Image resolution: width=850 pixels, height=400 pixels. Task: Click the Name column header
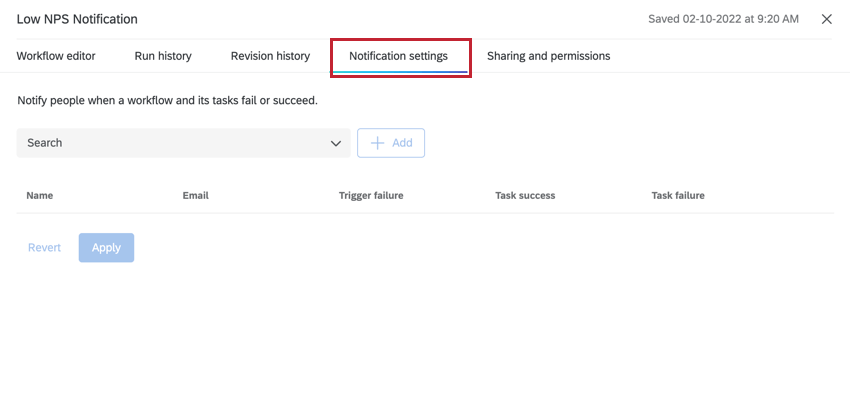(x=40, y=196)
